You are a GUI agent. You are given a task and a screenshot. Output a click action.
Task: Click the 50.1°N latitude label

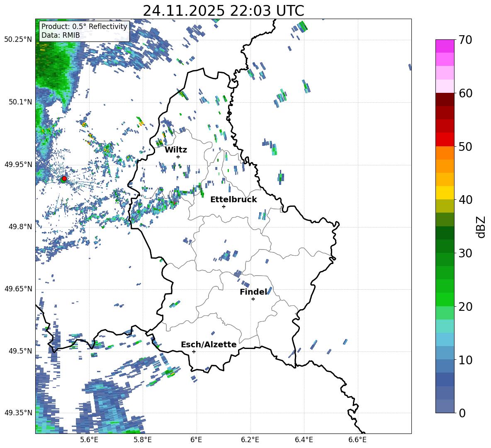(x=20, y=102)
